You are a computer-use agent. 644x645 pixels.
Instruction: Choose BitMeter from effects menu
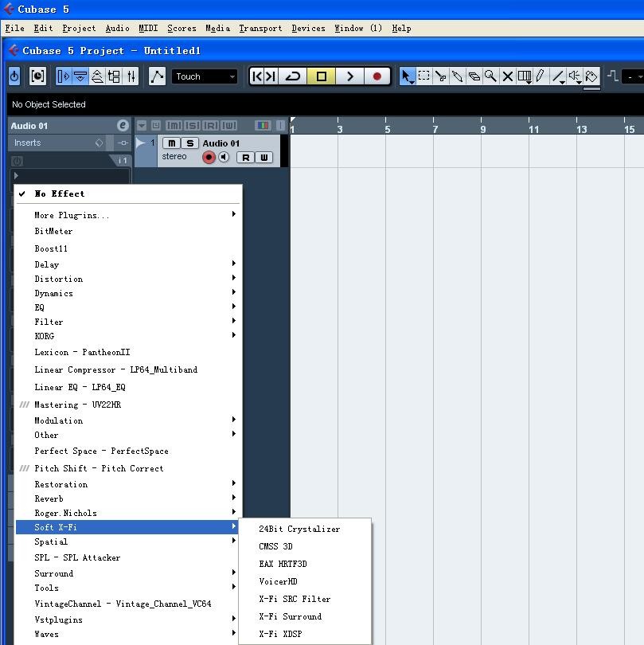tap(127, 231)
